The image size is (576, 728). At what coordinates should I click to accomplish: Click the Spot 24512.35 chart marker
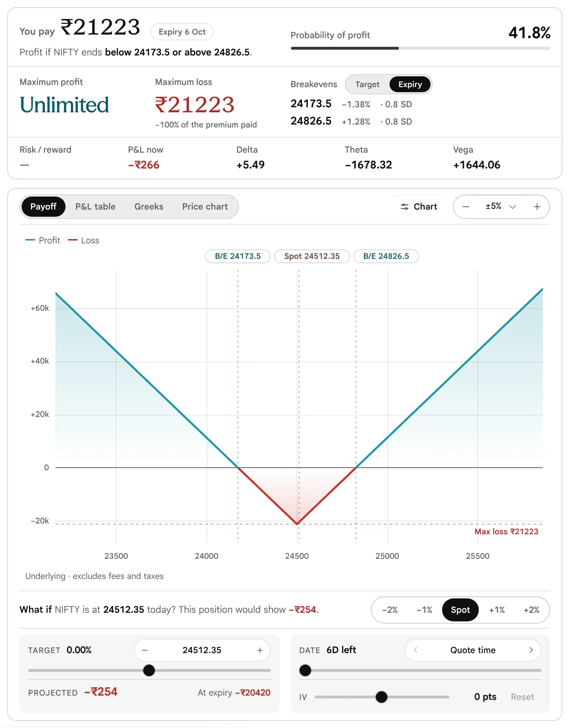point(312,256)
